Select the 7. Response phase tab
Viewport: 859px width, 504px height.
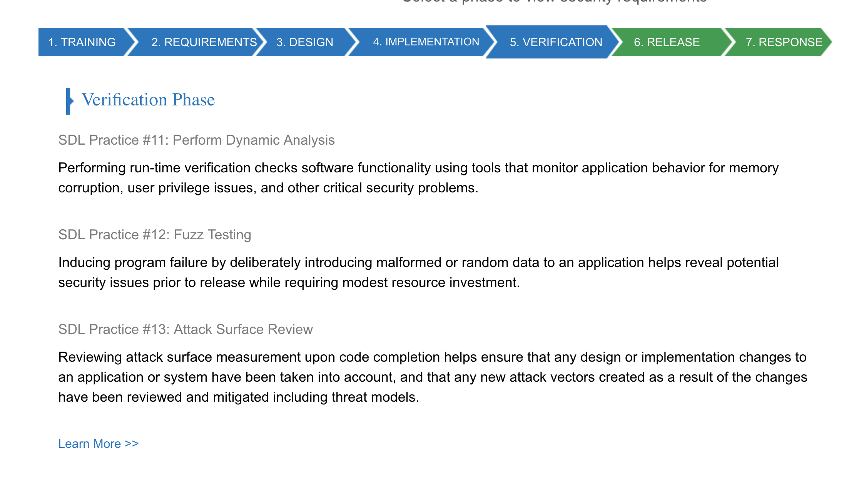pyautogui.click(x=783, y=42)
